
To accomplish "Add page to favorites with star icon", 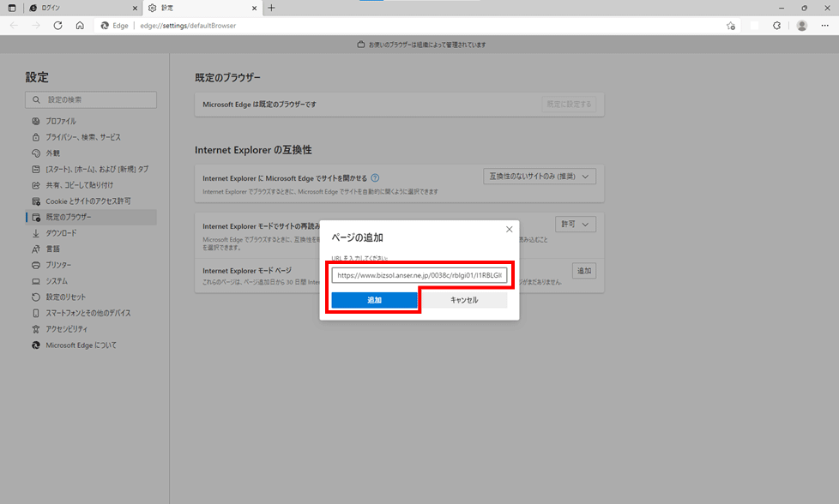I will (x=731, y=26).
